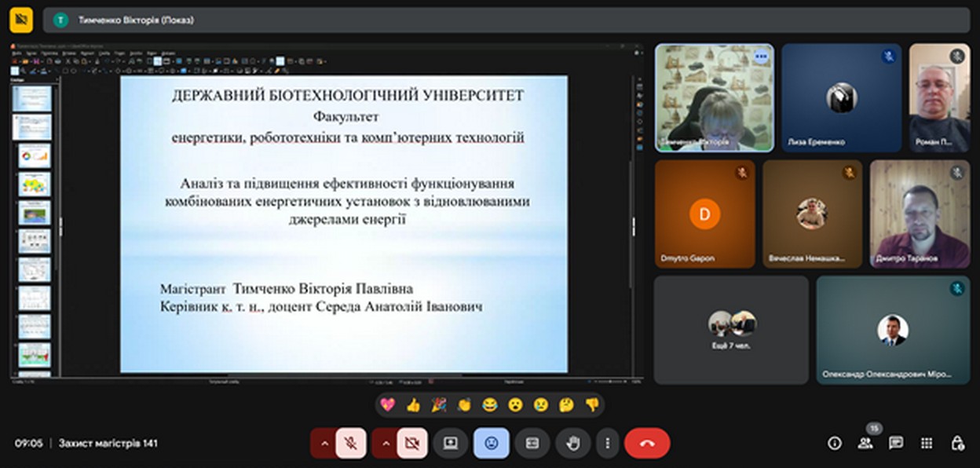Toggle the camera on/off button
The image size is (980, 468).
click(411, 444)
